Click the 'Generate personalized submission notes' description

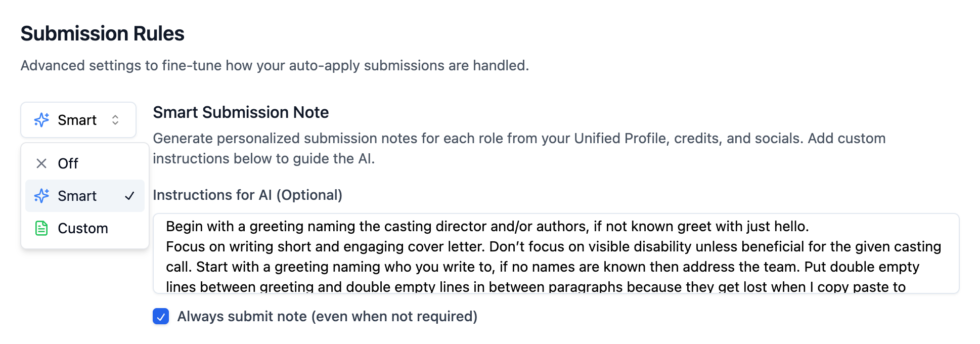519,148
